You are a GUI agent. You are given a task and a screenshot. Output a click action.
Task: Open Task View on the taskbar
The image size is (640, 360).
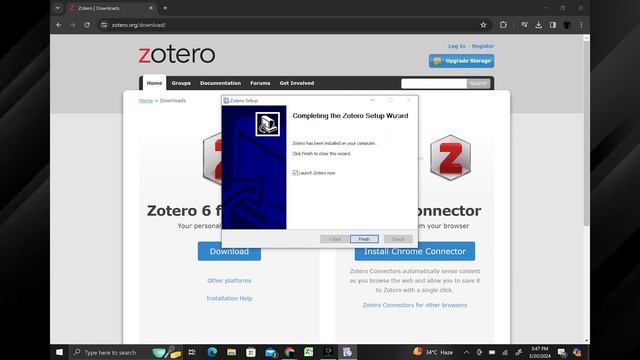click(x=192, y=352)
